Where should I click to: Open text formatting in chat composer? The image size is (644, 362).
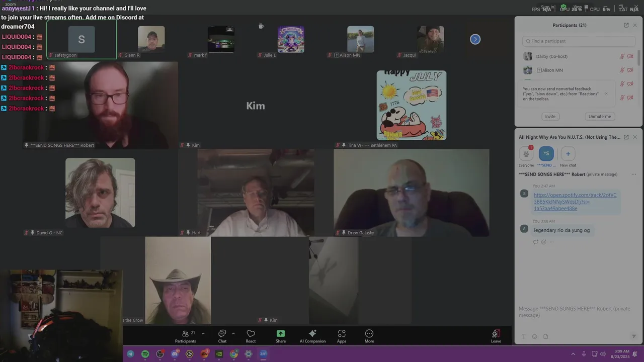point(523,336)
